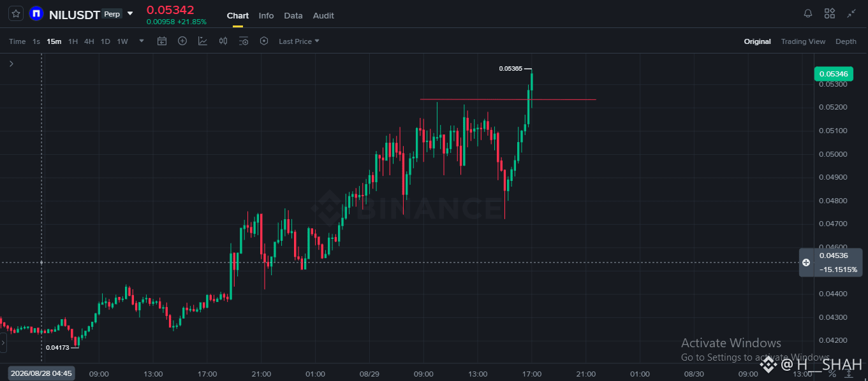Click the 21:00 label before 01:00

coord(261,374)
